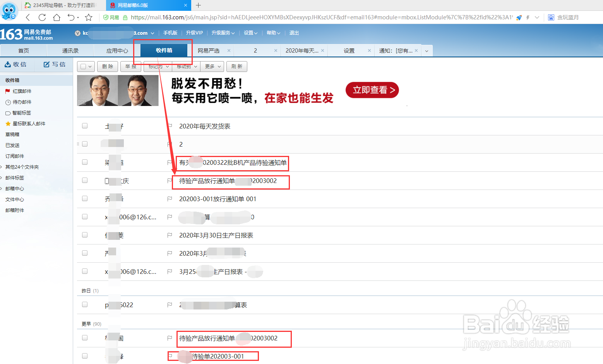Open email 2020年3月30日生产日报表
This screenshot has height=364, width=603.
[216, 235]
